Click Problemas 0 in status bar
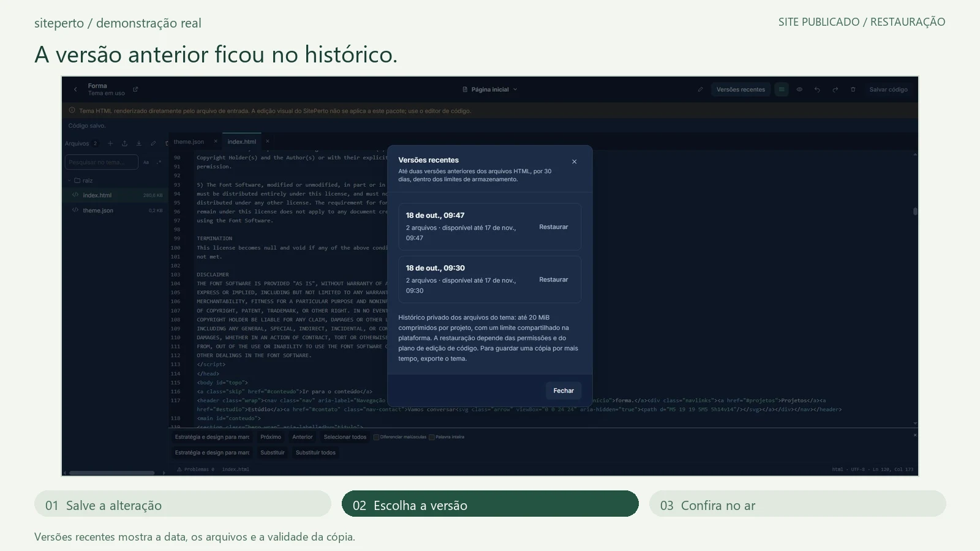 click(x=196, y=470)
